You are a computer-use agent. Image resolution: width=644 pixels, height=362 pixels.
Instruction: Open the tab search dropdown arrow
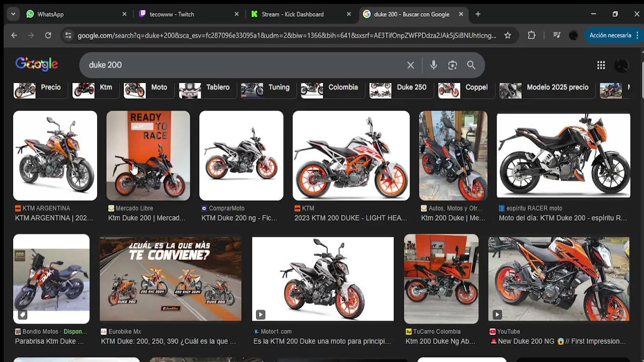pos(13,14)
